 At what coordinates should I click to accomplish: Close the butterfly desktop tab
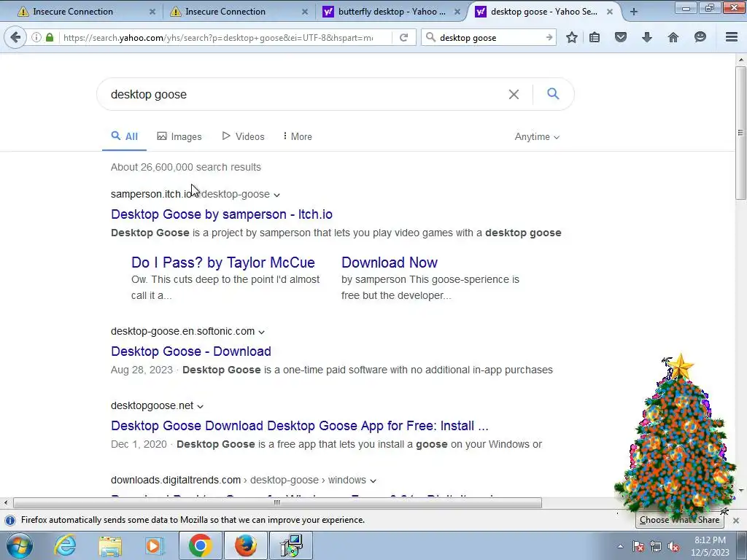pyautogui.click(x=457, y=12)
